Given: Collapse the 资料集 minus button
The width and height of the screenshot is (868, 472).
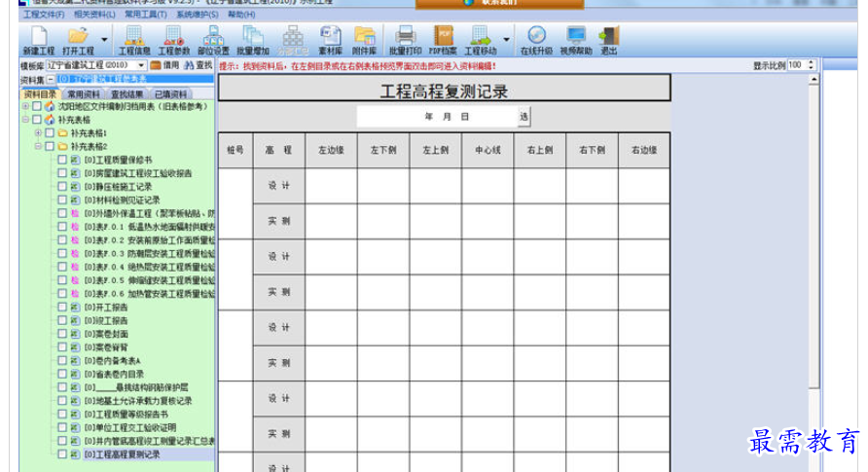Looking at the screenshot, I should (51, 80).
